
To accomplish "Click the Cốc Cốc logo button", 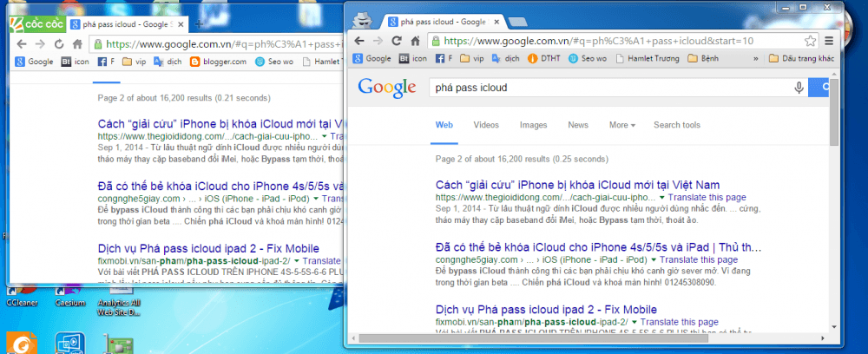I will pyautogui.click(x=38, y=23).
